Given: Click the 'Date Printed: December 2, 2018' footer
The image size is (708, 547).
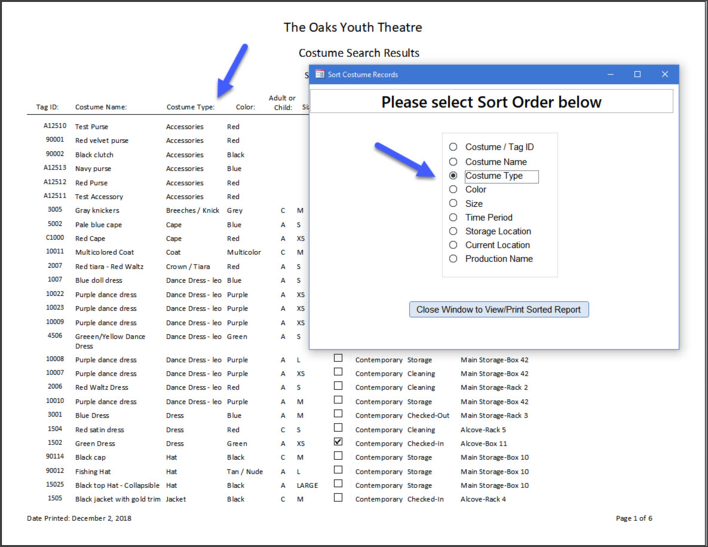Looking at the screenshot, I should point(79,518).
